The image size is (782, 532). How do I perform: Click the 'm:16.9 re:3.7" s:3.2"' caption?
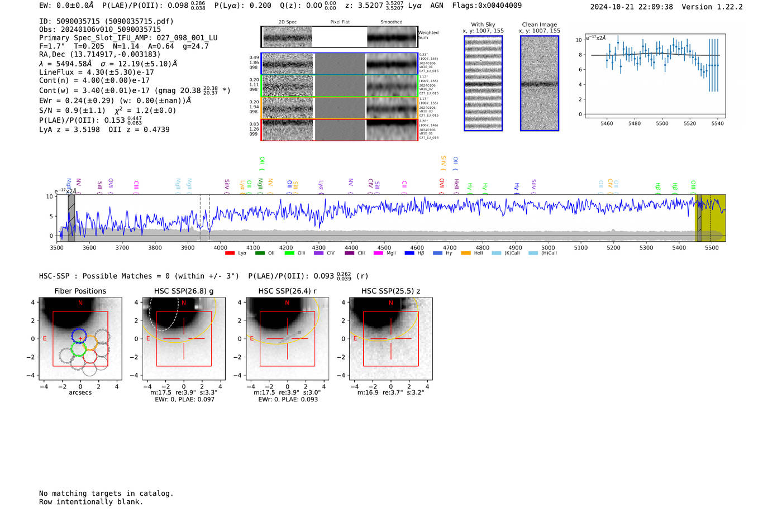391,392
